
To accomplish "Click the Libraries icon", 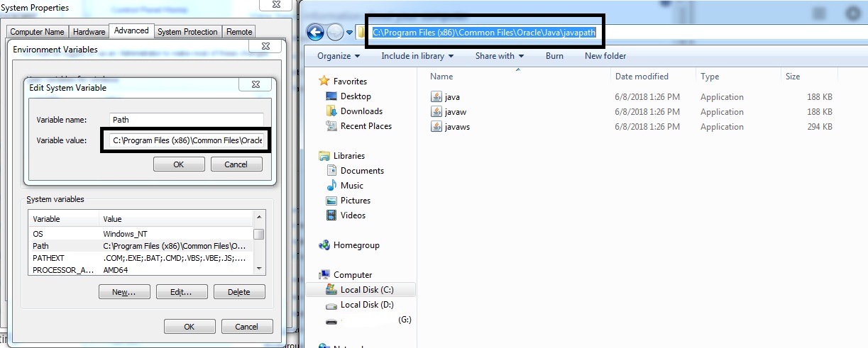I will [x=324, y=156].
